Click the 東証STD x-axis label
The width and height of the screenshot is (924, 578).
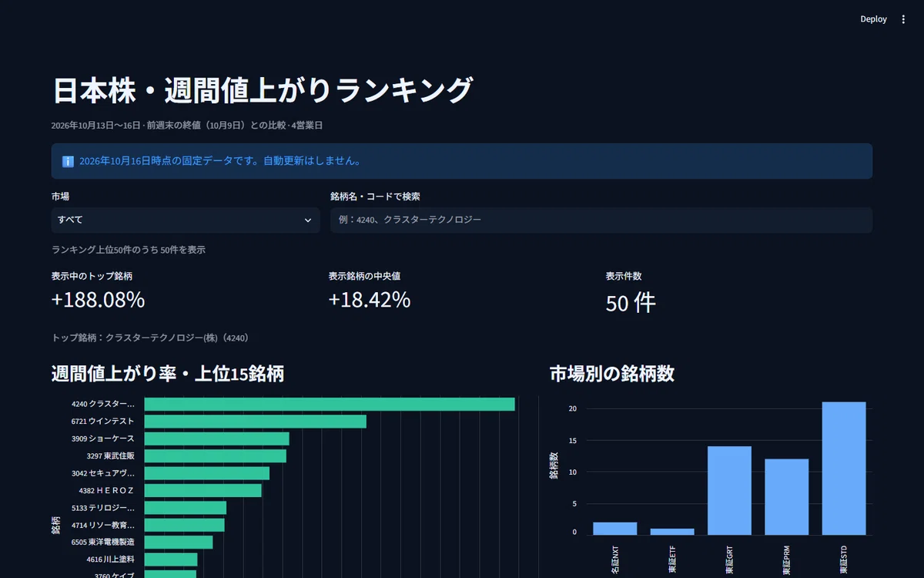[844, 559]
